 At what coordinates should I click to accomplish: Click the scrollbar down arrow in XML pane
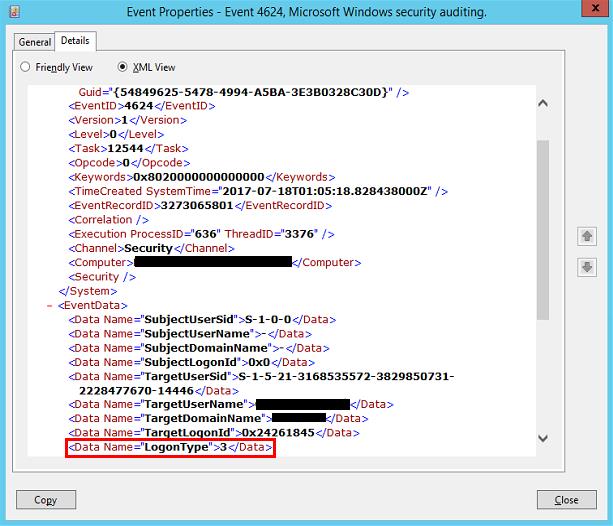(x=543, y=438)
